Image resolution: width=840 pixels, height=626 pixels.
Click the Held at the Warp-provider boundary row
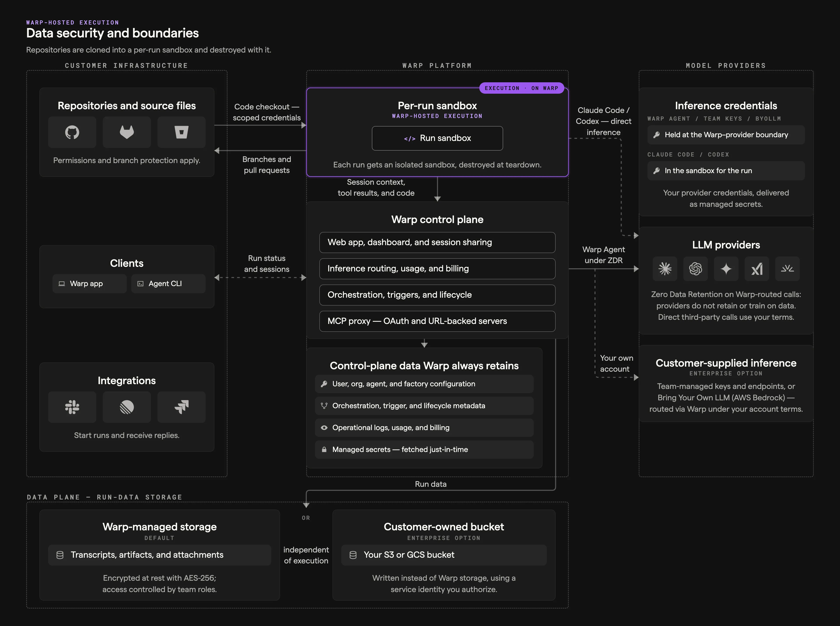(726, 135)
